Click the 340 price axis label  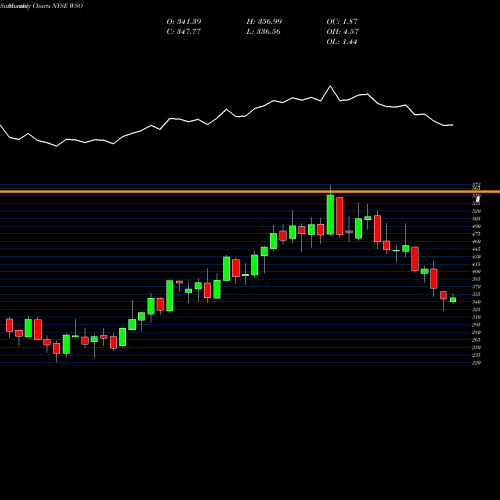477,302
